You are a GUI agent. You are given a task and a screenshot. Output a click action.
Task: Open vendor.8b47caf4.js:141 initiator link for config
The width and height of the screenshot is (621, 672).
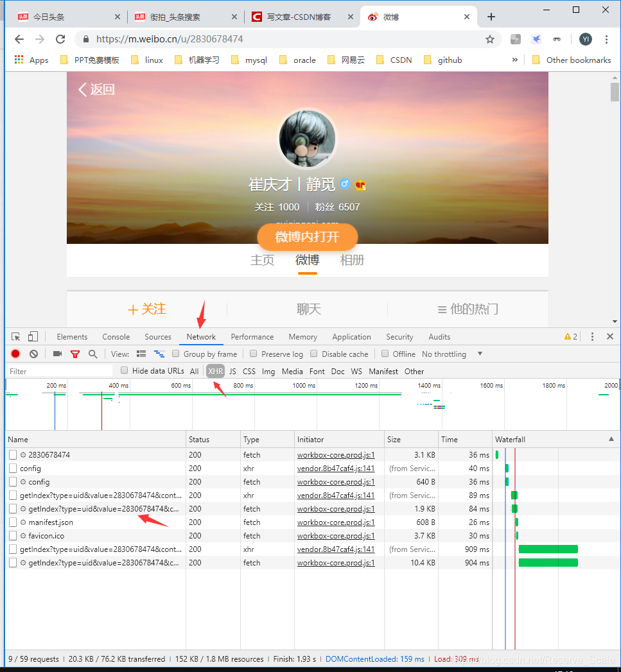[336, 469]
